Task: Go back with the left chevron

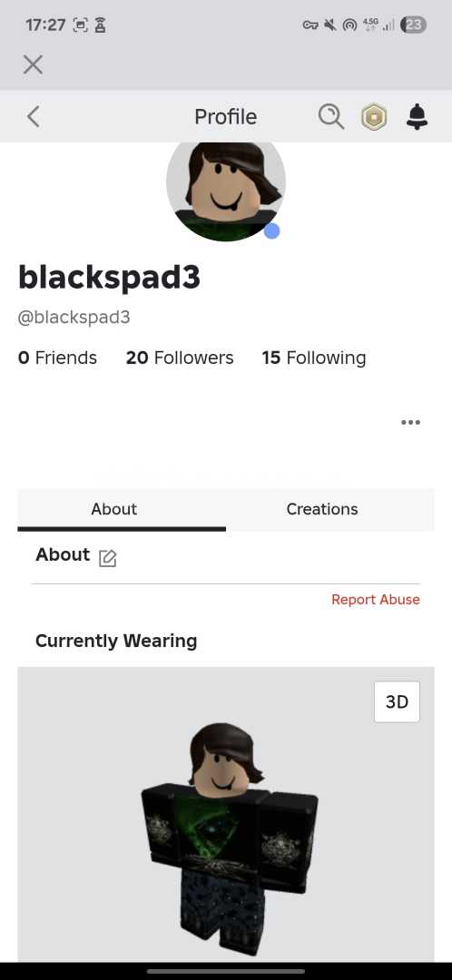Action: pos(34,116)
